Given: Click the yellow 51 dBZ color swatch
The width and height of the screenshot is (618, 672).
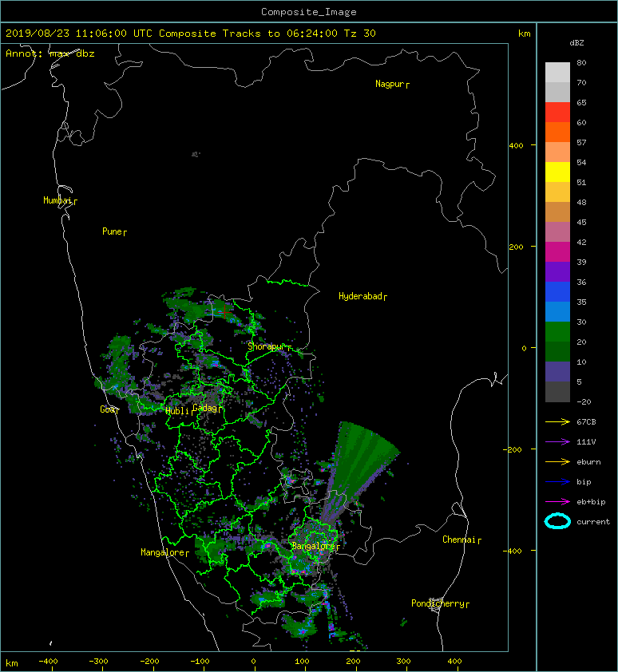Looking at the screenshot, I should [x=557, y=172].
